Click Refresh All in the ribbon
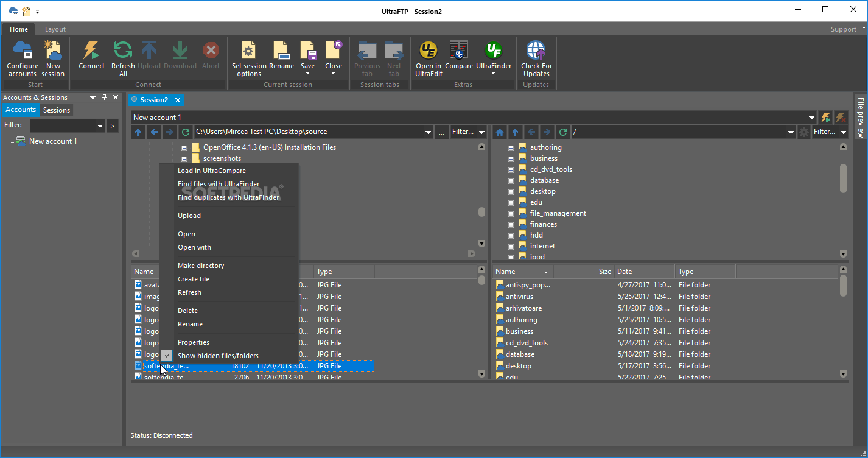This screenshot has width=868, height=458. point(123,58)
